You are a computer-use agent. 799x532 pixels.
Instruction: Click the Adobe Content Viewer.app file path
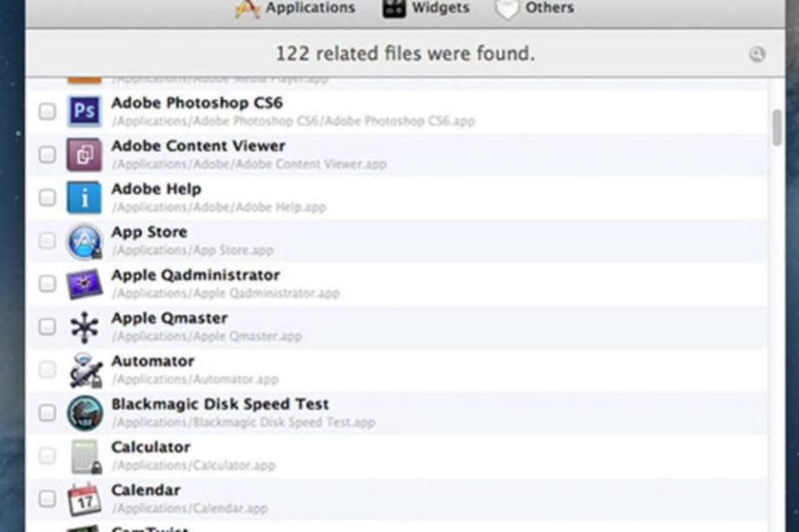[249, 164]
